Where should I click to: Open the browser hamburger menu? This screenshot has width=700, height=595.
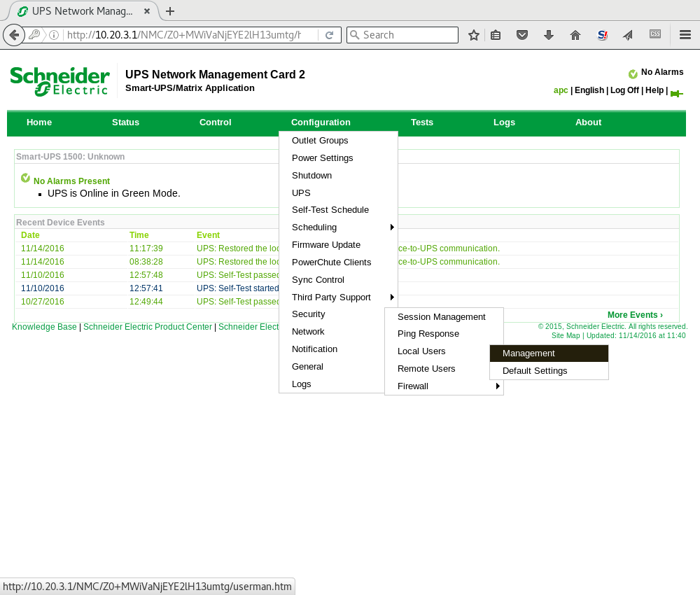[x=685, y=35]
